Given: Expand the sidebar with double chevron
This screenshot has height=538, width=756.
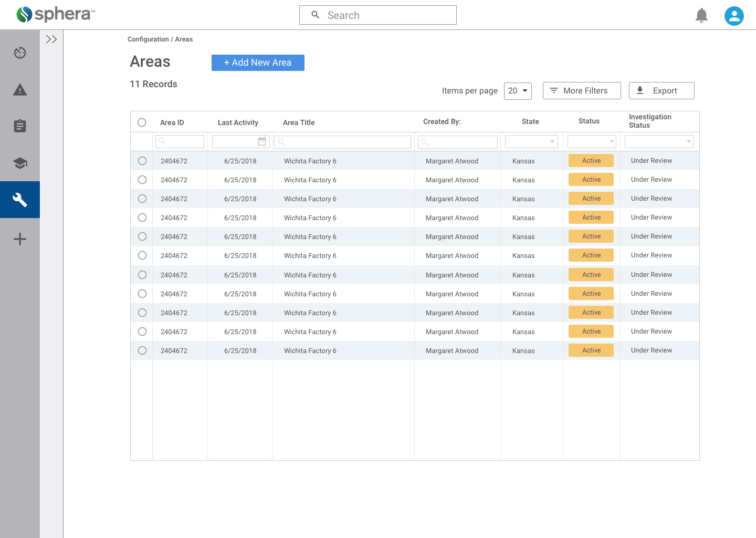Looking at the screenshot, I should pos(51,39).
